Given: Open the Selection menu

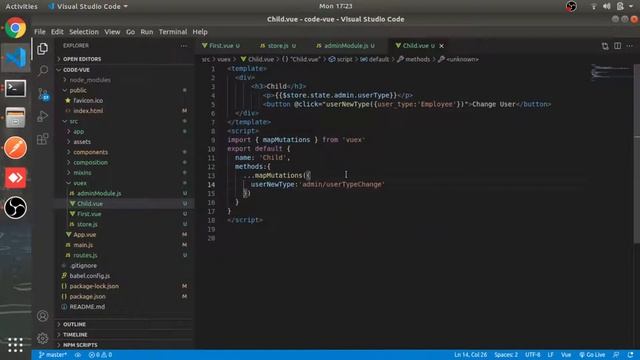Looking at the screenshot, I should pyautogui.click(x=84, y=32).
